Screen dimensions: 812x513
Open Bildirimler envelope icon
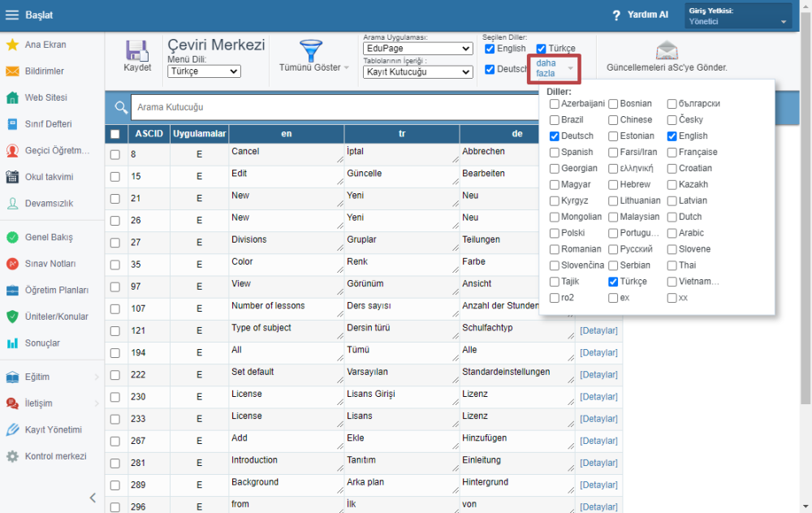pyautogui.click(x=12, y=71)
